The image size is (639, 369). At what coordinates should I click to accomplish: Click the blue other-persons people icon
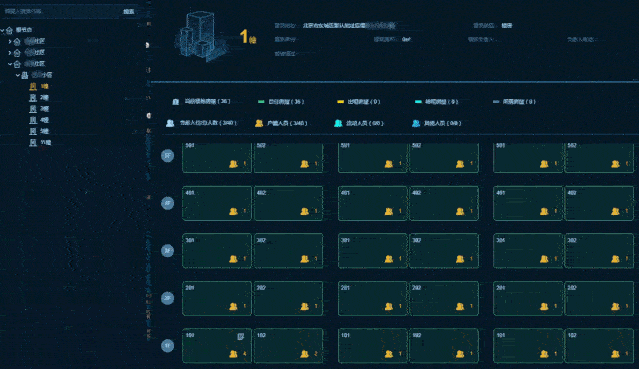coord(416,123)
